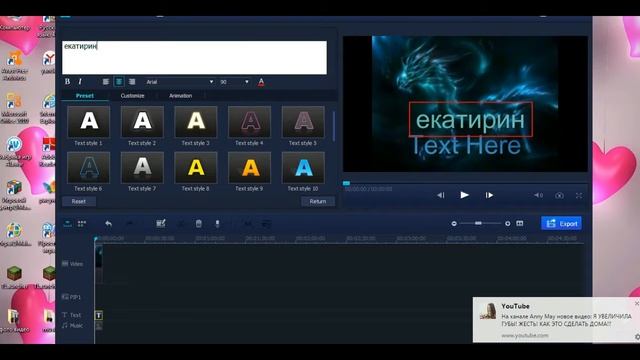The image size is (640, 360).
Task: Select the Text track label
Action: coord(72,315)
